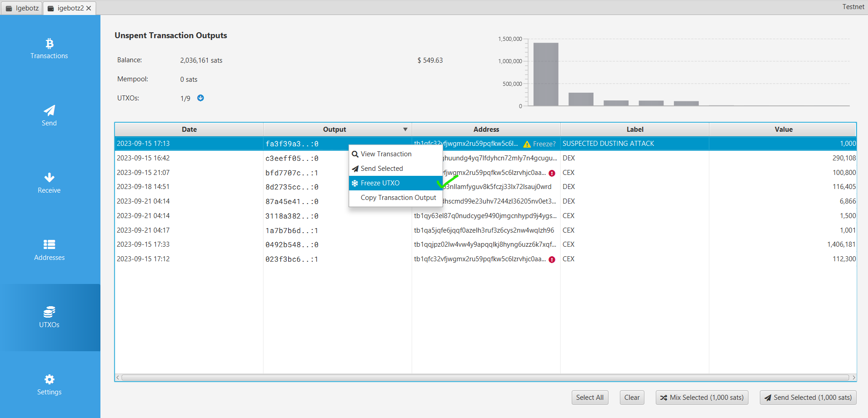
Task: Click SUSPECTED DUSTING ATTACK label cell
Action: 635,144
